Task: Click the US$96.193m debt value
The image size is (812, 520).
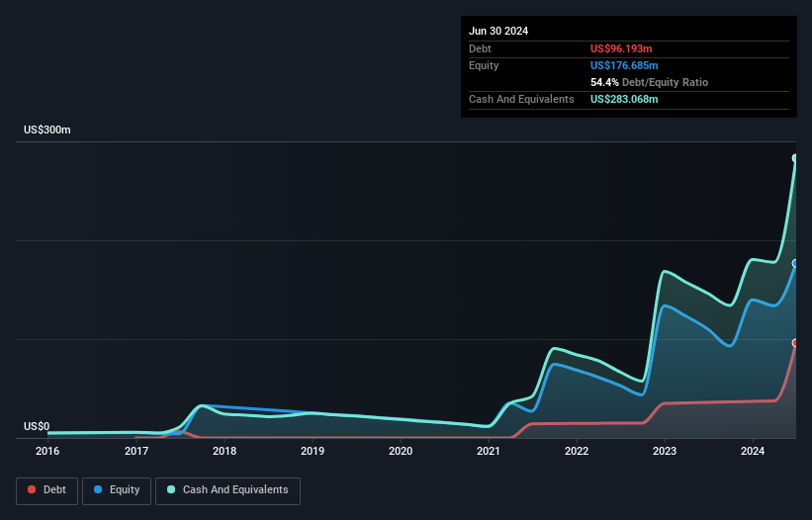Action: 621,48
